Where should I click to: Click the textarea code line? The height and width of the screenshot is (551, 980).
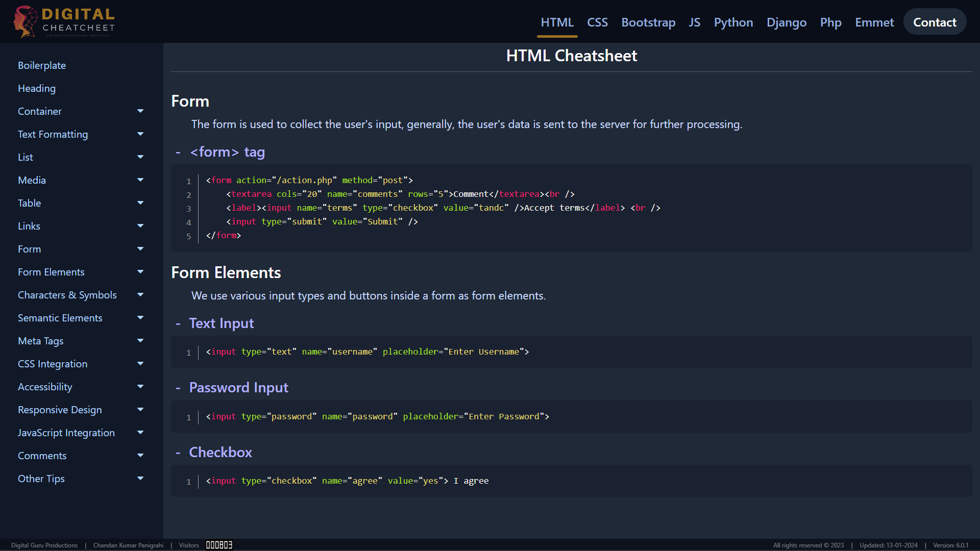(x=400, y=194)
